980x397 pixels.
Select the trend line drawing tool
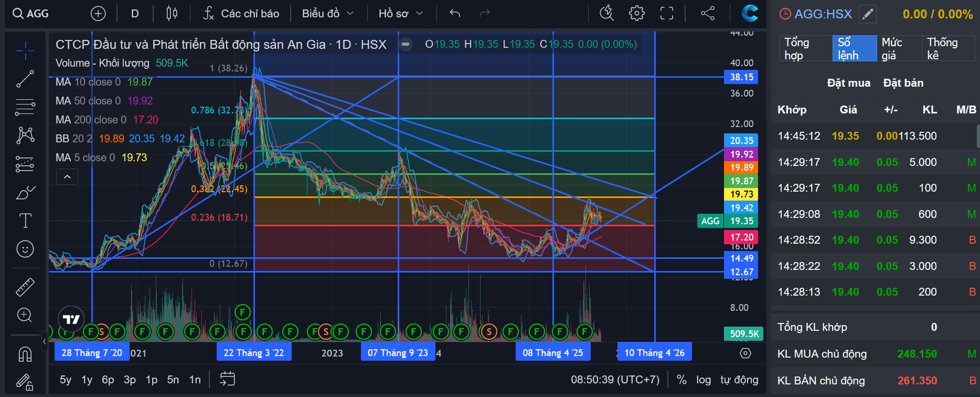coord(25,79)
